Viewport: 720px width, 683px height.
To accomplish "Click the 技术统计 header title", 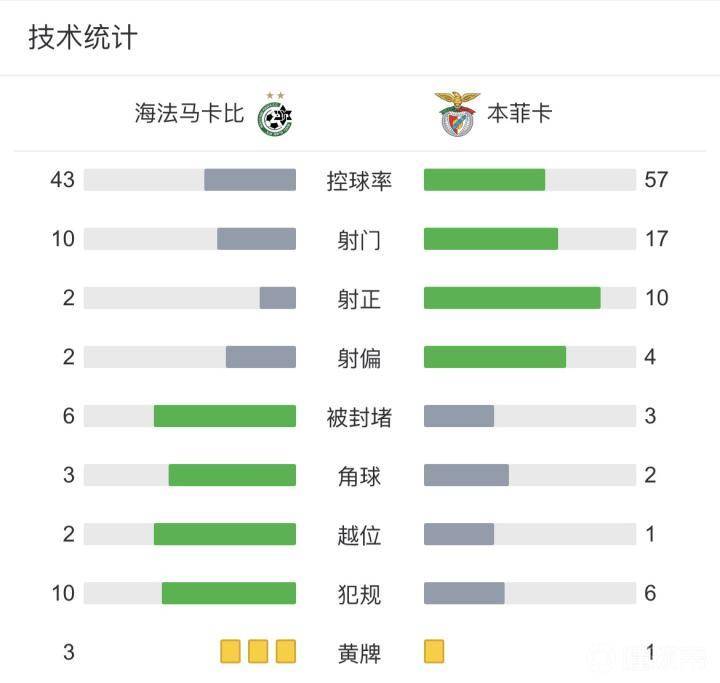I will click(83, 38).
